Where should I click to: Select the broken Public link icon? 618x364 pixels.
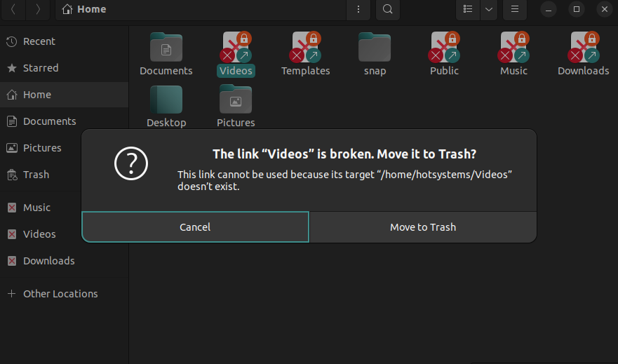[444, 47]
